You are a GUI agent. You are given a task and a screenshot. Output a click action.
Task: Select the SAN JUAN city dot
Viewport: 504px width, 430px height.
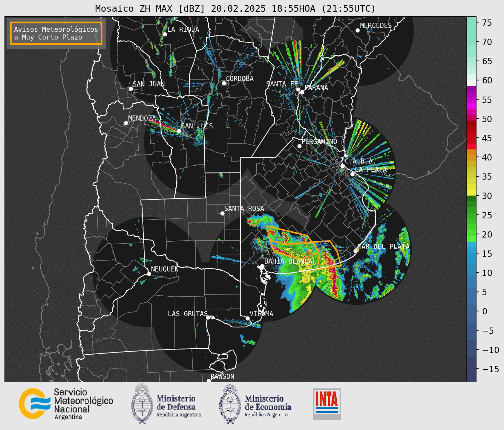coord(131,89)
